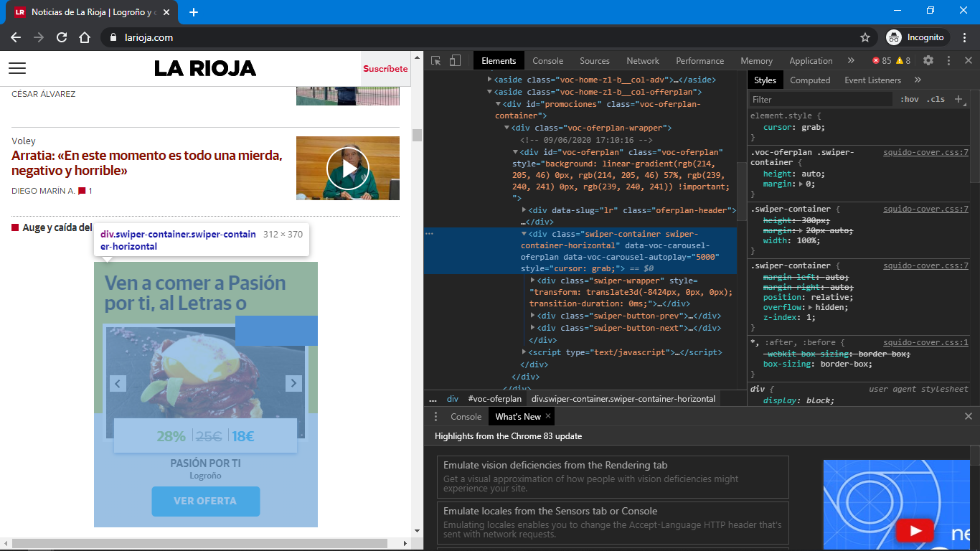Viewport: 980px width, 551px height.
Task: Expand aside voc-home-z1-b__col-adv node
Action: [490, 80]
